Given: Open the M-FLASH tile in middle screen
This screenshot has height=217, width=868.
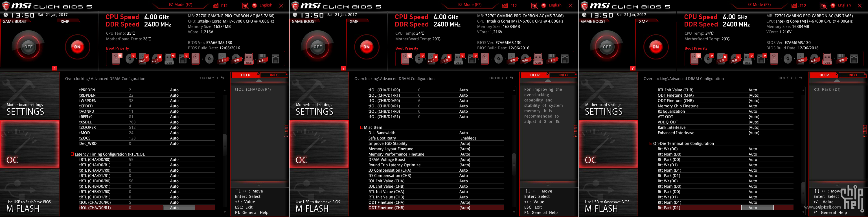Looking at the screenshot, I should coord(319,192).
